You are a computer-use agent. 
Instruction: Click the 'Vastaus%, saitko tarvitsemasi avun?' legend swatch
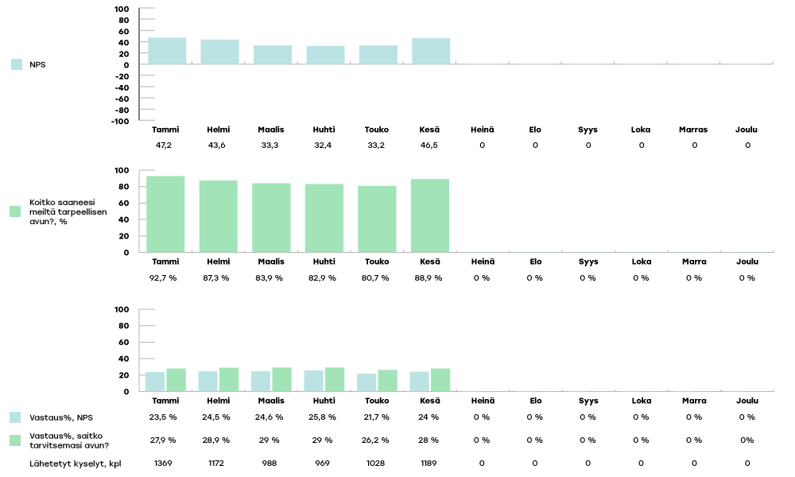tap(15, 440)
